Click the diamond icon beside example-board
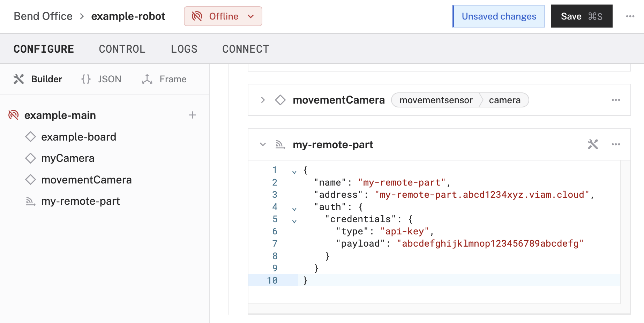Viewport: 644px width, 323px height. 31,137
